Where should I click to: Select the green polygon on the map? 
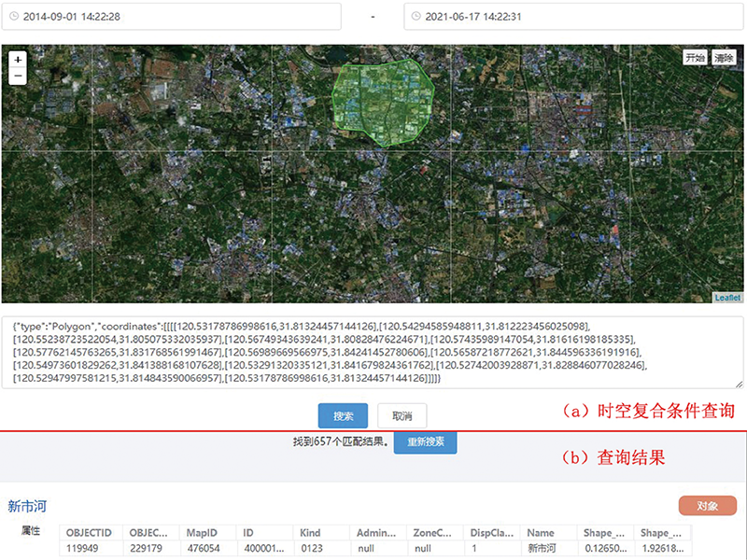point(383,98)
